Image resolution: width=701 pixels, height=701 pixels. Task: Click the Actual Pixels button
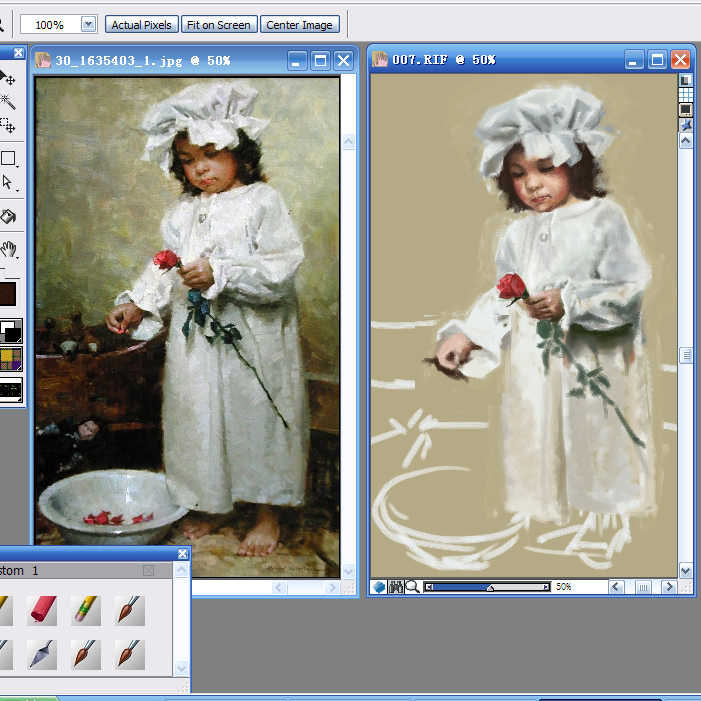(141, 25)
